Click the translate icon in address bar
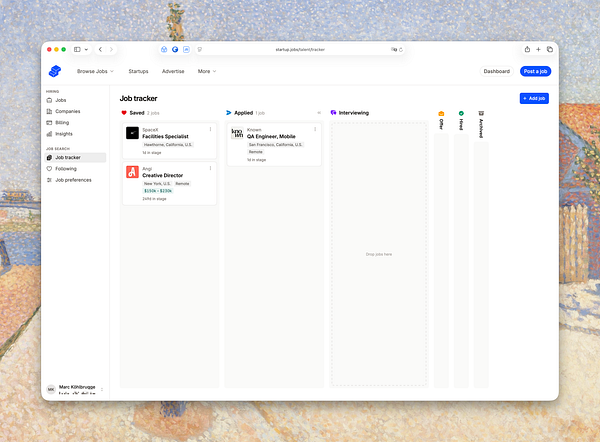The image size is (600, 442). (393, 49)
